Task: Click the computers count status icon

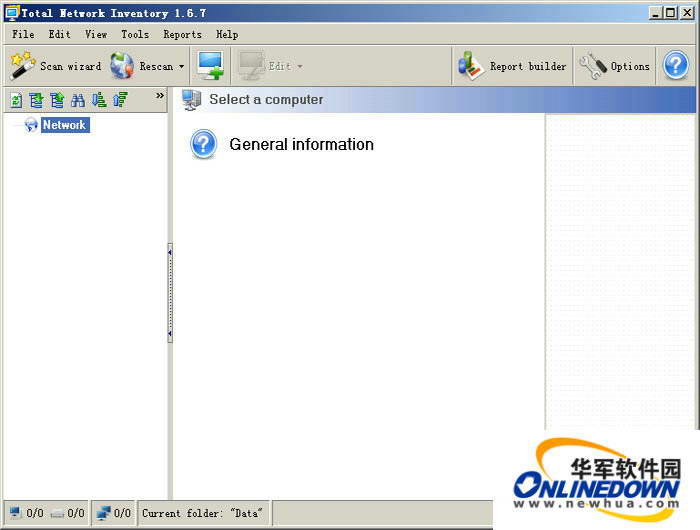Action: tap(15, 513)
